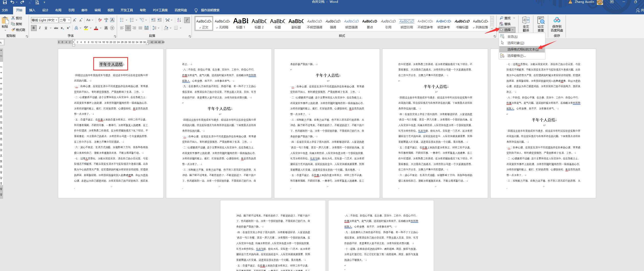Click the save to Baidu Netdisk icon
Viewport: 644px width, 271px height.
(557, 24)
